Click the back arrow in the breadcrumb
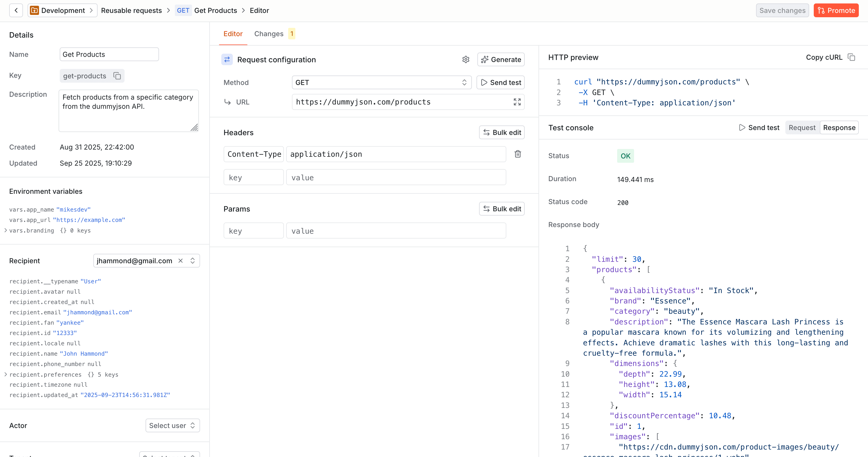The width and height of the screenshot is (868, 457). (16, 10)
